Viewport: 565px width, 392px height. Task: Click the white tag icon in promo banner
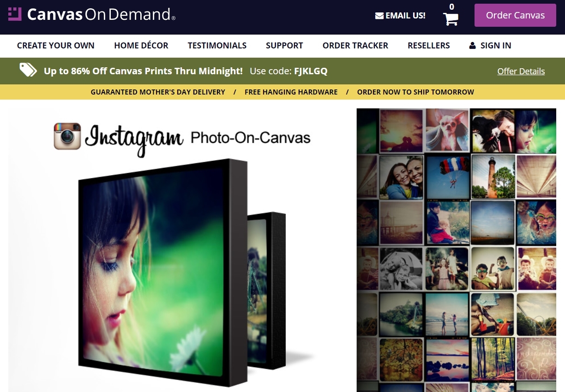coord(27,70)
